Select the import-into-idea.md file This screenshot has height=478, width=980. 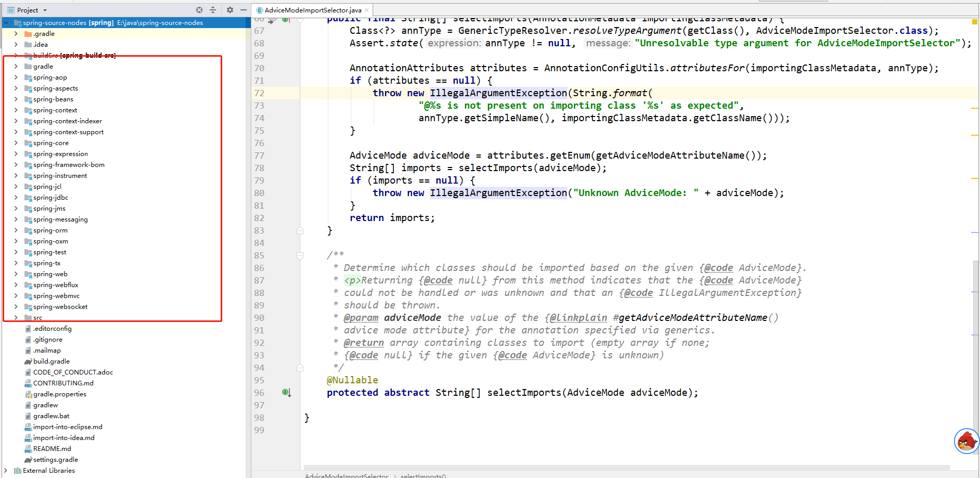click(64, 438)
